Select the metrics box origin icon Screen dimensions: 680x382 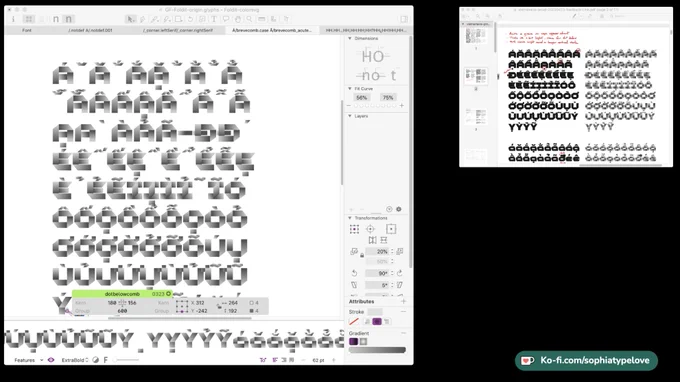391,229
